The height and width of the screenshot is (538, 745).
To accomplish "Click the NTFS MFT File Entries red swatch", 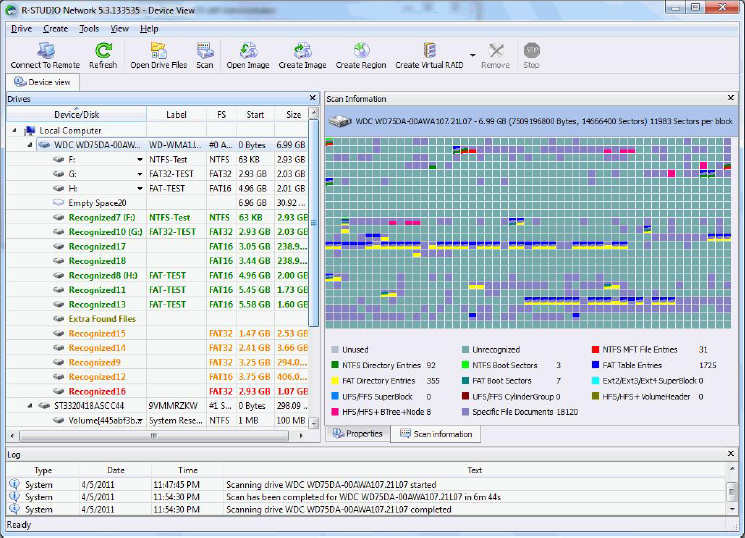I will pyautogui.click(x=595, y=350).
